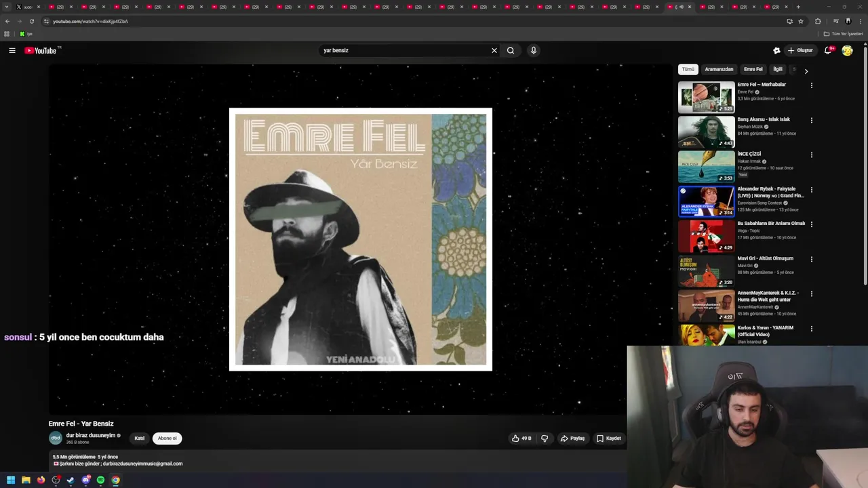Reload the page with refresh icon
Screen dimensions: 868x488
pos(31,21)
